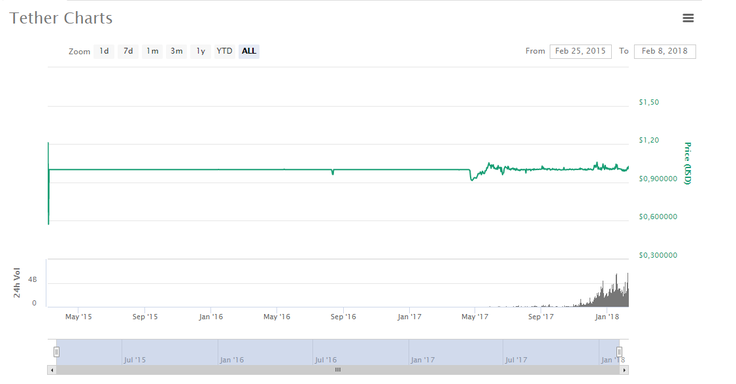Viewport: 736px width, 384px height.
Task: Click the Zoom label text
Action: tap(79, 52)
